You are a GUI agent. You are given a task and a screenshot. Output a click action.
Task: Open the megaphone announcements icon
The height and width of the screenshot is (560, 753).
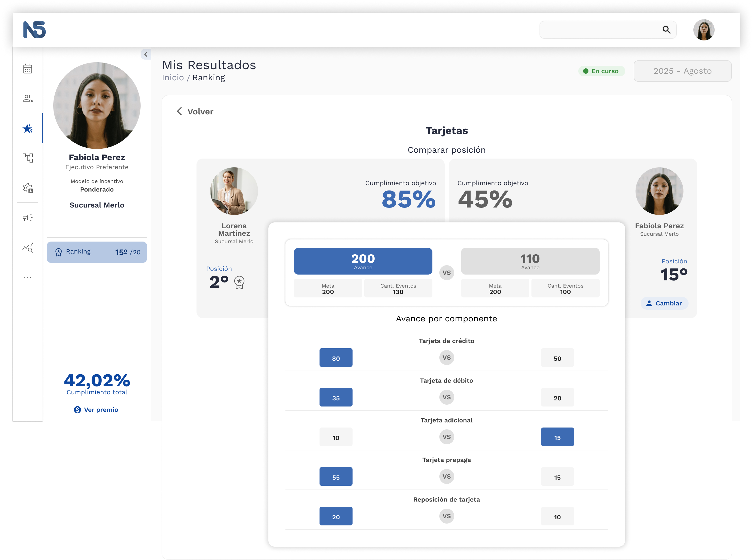(27, 217)
